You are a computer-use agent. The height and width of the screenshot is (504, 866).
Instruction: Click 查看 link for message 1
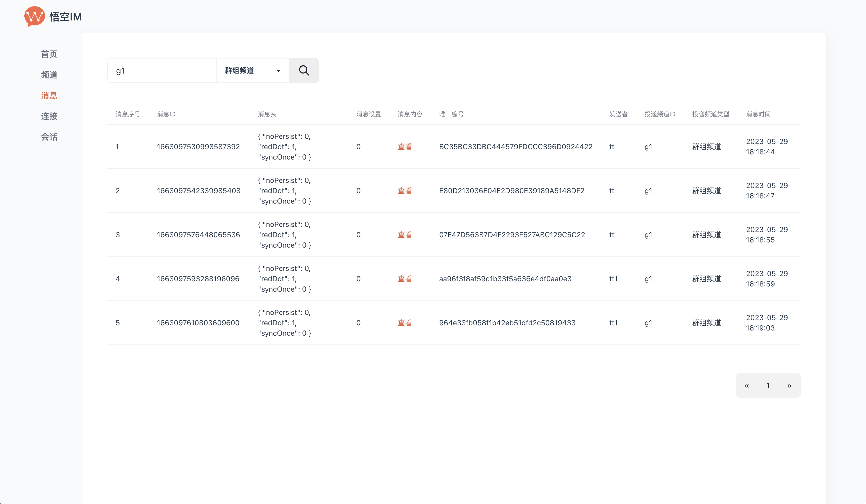pos(404,147)
